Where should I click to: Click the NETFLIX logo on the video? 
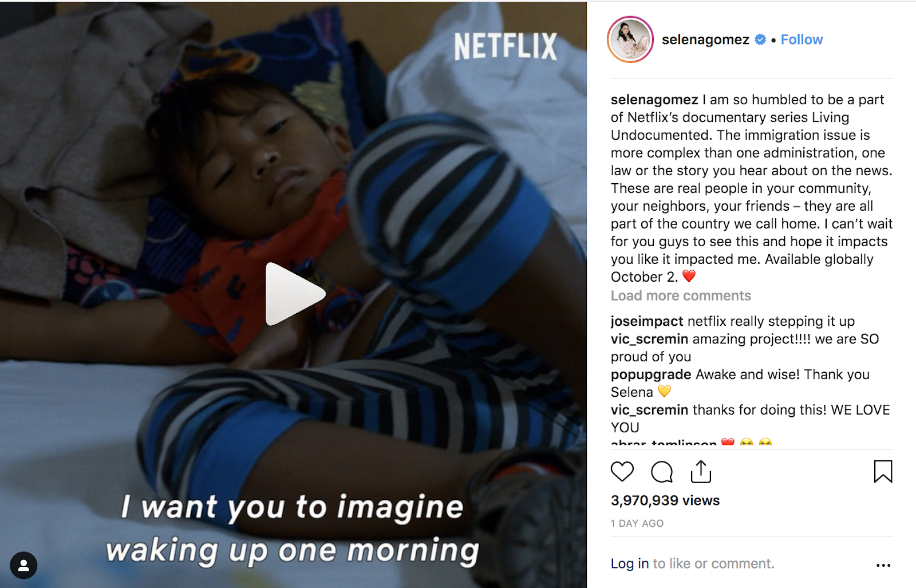pos(506,46)
